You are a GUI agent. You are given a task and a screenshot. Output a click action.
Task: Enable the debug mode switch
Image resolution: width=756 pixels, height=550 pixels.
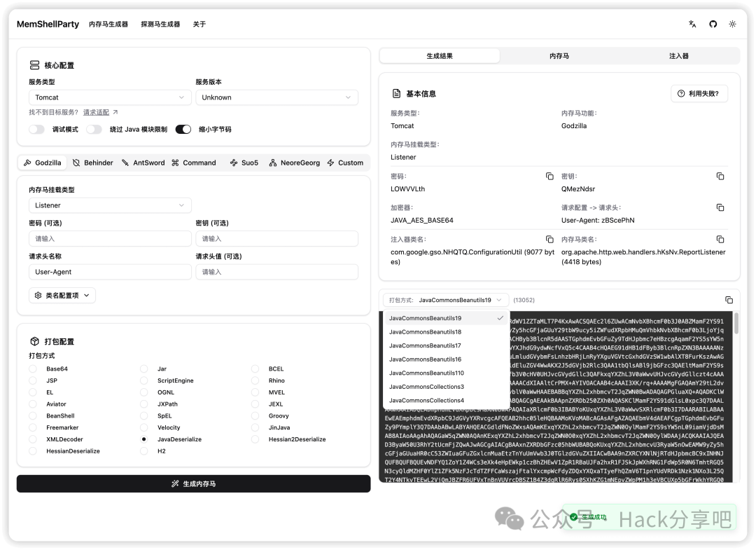point(36,130)
